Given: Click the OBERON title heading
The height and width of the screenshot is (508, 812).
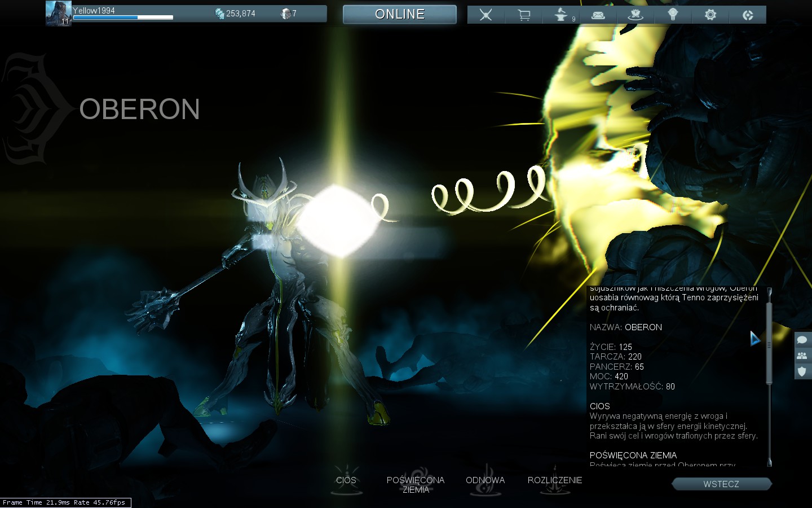Looking at the screenshot, I should (x=140, y=110).
